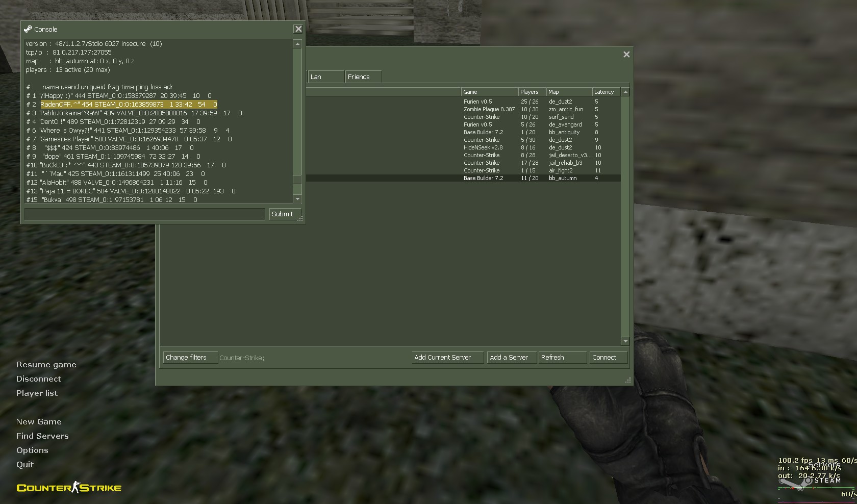Sort server list by Map column
857x504 pixels.
[x=569, y=92]
